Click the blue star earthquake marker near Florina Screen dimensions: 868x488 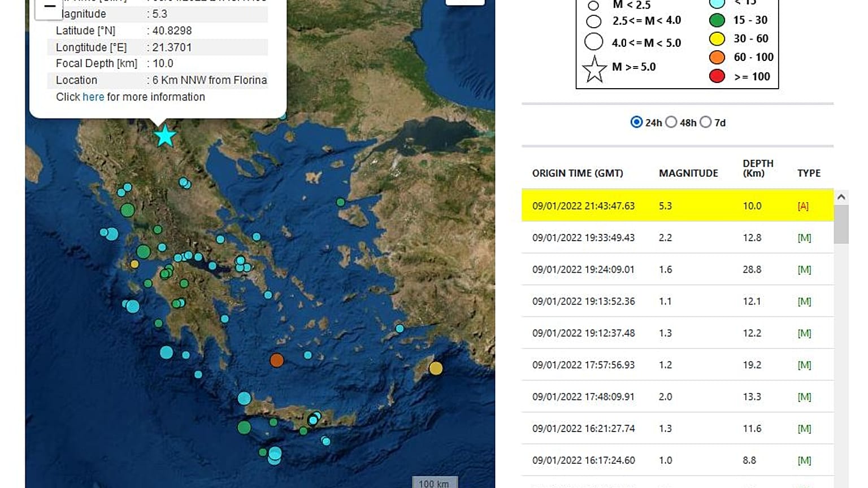tap(164, 136)
